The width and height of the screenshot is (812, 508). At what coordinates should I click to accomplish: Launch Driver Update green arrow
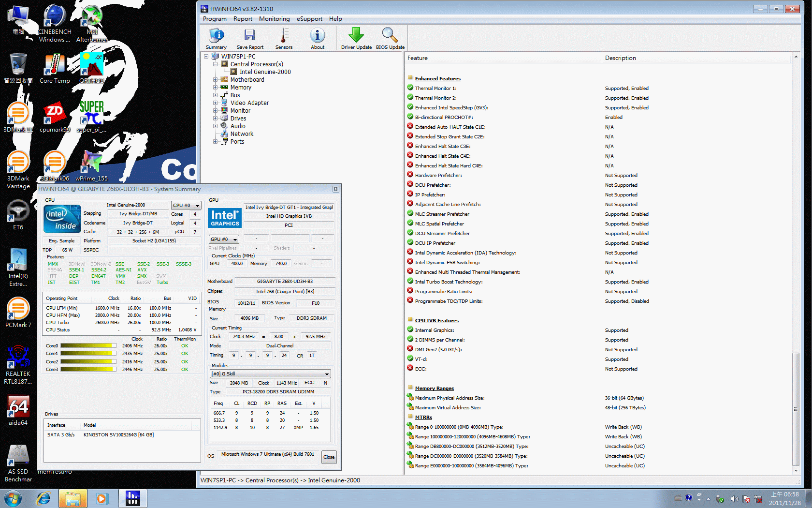[x=356, y=38]
